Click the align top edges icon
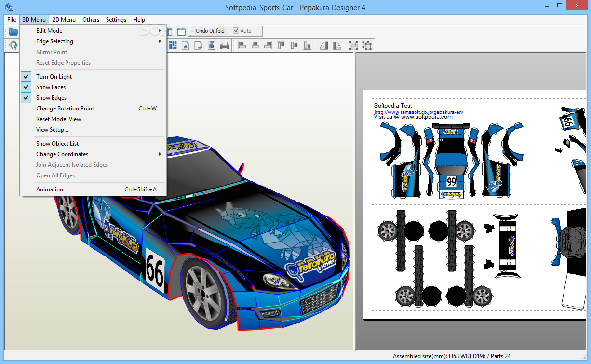Screen dimensions: 591x364 click(x=281, y=45)
